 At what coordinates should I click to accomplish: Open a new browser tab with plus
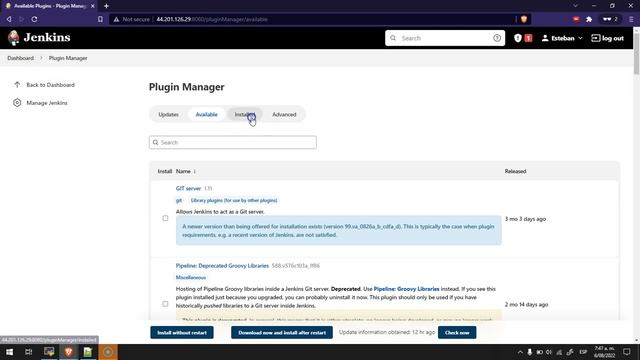[x=106, y=6]
